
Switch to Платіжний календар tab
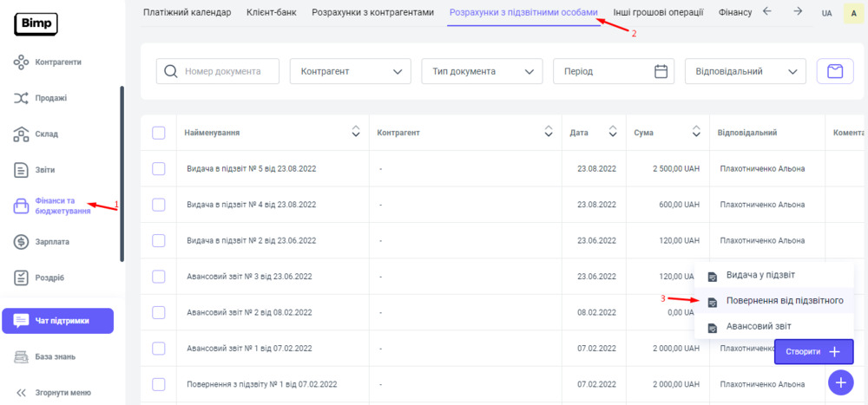[x=187, y=12]
